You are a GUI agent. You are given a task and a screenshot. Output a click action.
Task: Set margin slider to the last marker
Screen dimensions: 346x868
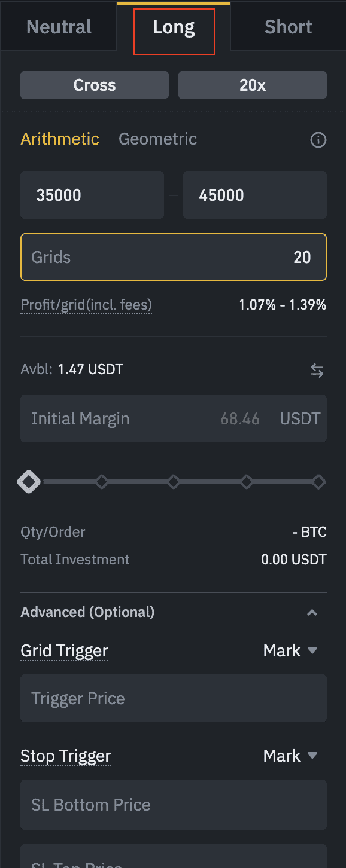point(319,482)
